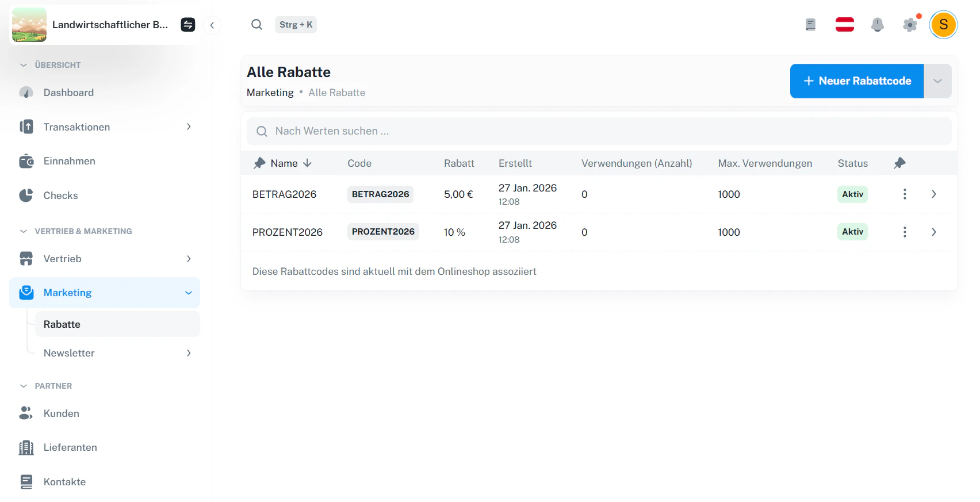The width and height of the screenshot is (980, 502).
Task: Click the Rabatt column header
Action: point(459,163)
